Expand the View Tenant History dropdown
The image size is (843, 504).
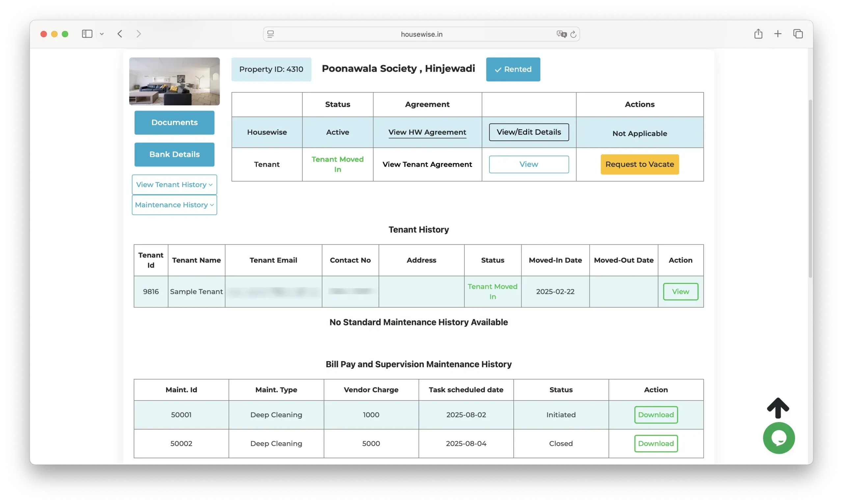[175, 185]
